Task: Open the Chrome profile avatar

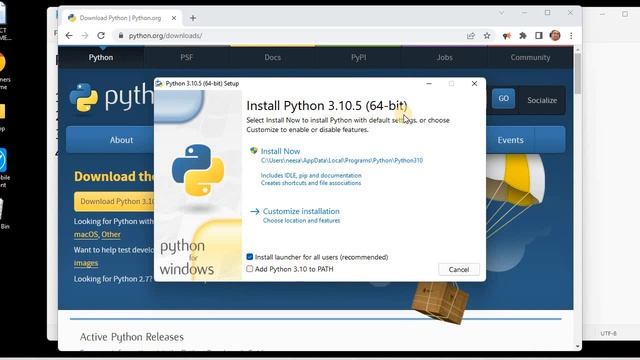Action: coord(555,36)
